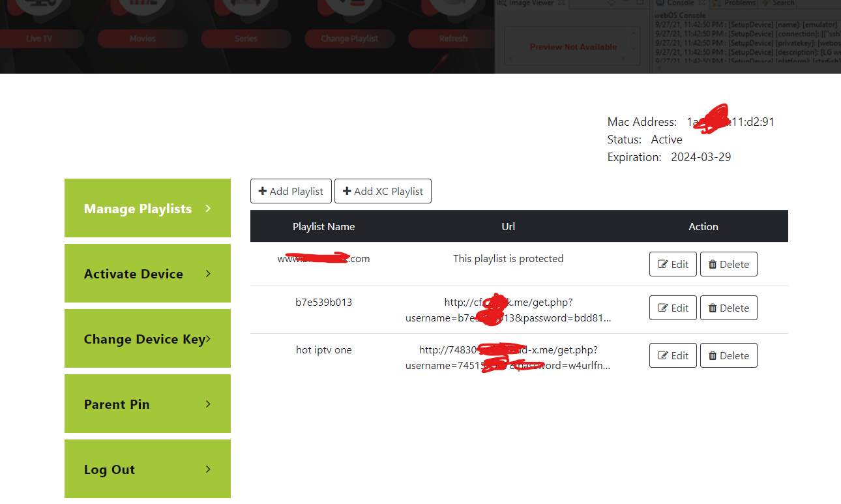This screenshot has height=504, width=841.
Task: Open Change Device Key section
Action: (x=147, y=338)
